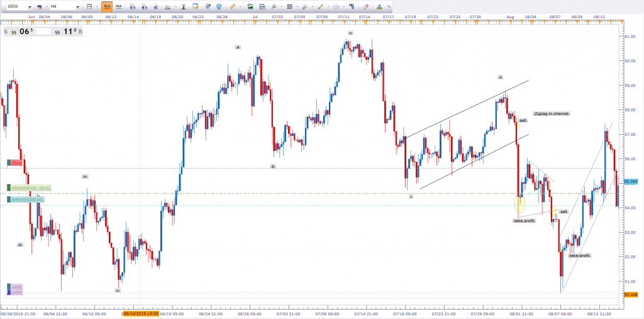Image resolution: width=644 pixels, height=319 pixels.
Task: Open the H4 timeframe dropdown
Action: point(63,6)
